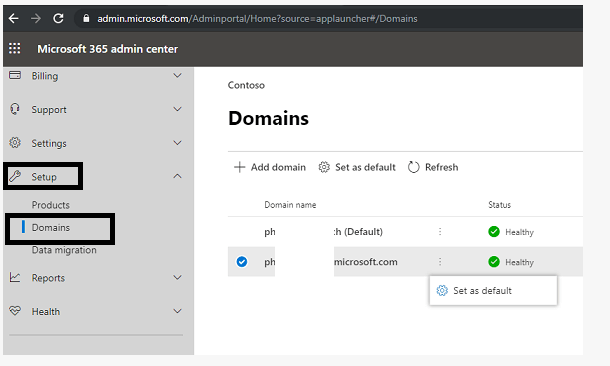Viewport: 610px width, 366px height.
Task: Click the Reports chart icon
Action: [x=15, y=277]
